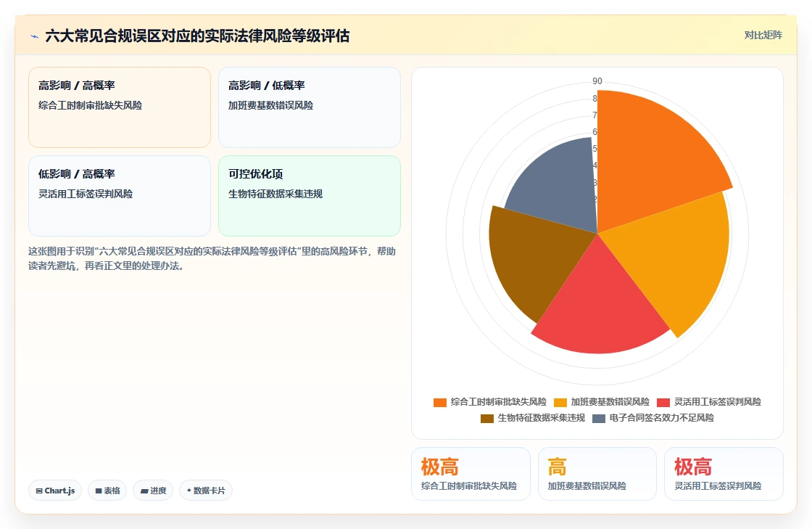
Task: Open the 极高 综合工时制审批缺失风险 data card
Action: tap(471, 474)
